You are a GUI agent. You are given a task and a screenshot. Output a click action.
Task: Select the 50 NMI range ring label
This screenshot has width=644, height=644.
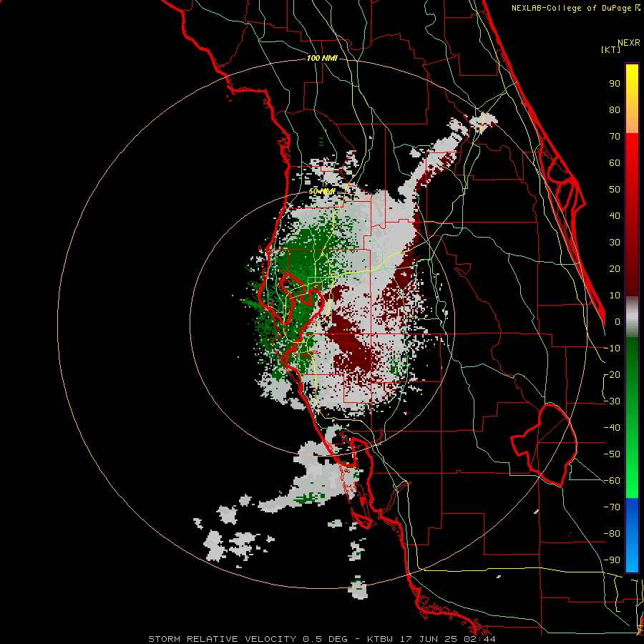pos(321,191)
